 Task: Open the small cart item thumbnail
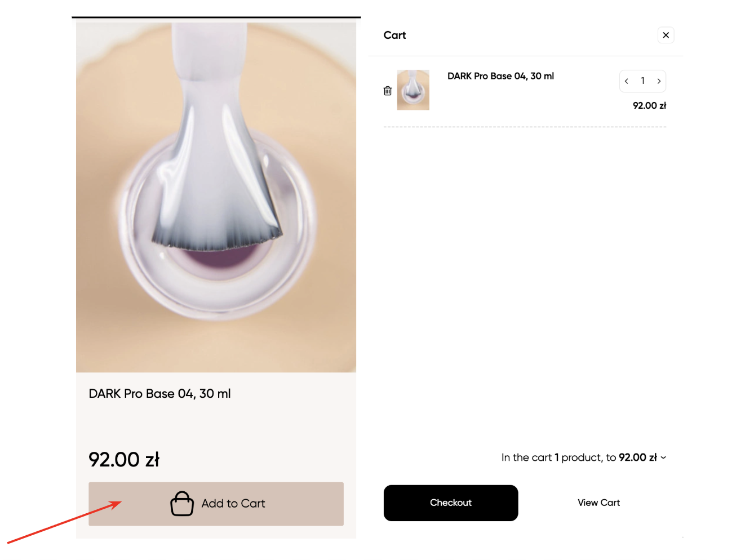[x=413, y=90]
